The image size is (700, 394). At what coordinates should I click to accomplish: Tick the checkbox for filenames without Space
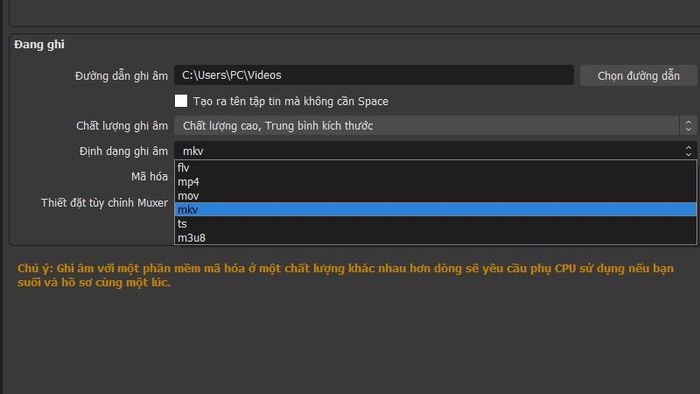point(181,101)
